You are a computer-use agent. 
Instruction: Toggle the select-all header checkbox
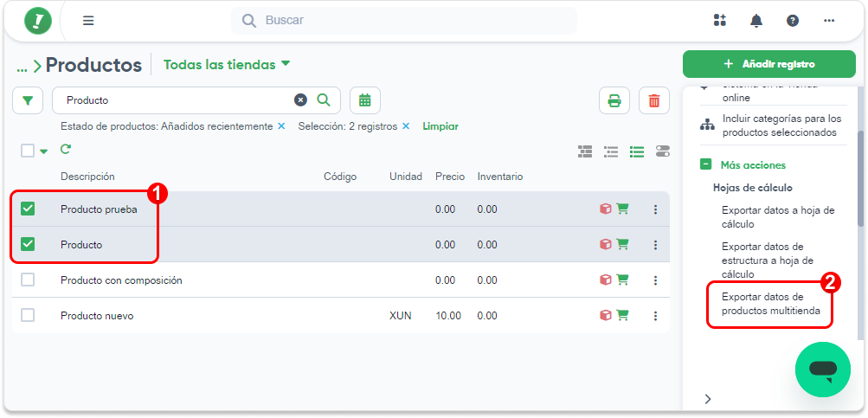pos(28,151)
